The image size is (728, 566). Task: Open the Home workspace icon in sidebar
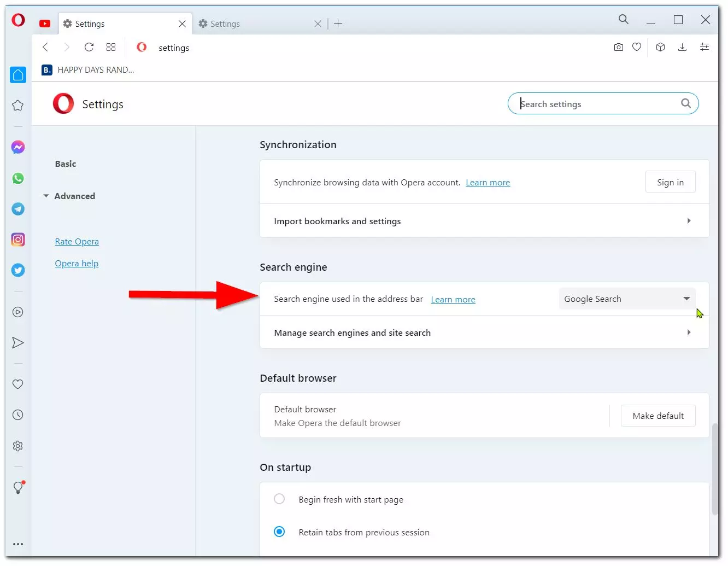[18, 75]
